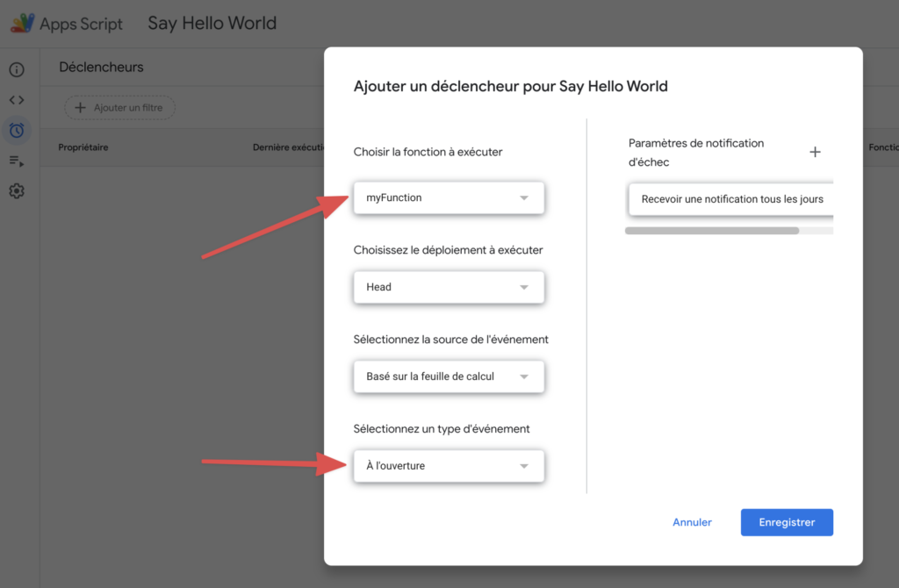Image resolution: width=899 pixels, height=588 pixels.
Task: Click the Ajouter un filtre button
Action: coord(119,108)
